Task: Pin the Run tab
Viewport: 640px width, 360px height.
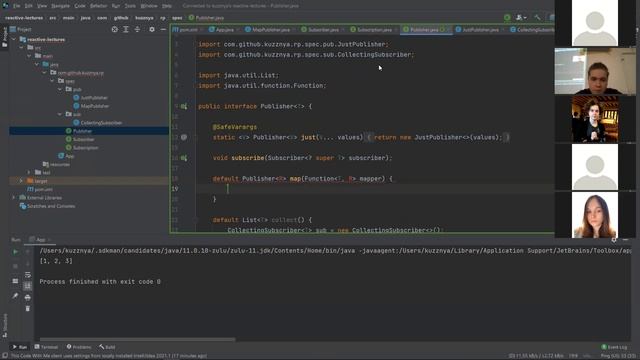Action: coord(16,296)
